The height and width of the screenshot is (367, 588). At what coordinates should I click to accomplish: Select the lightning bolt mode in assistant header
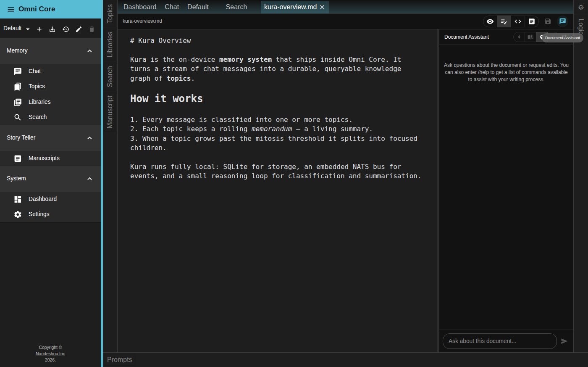pos(519,37)
